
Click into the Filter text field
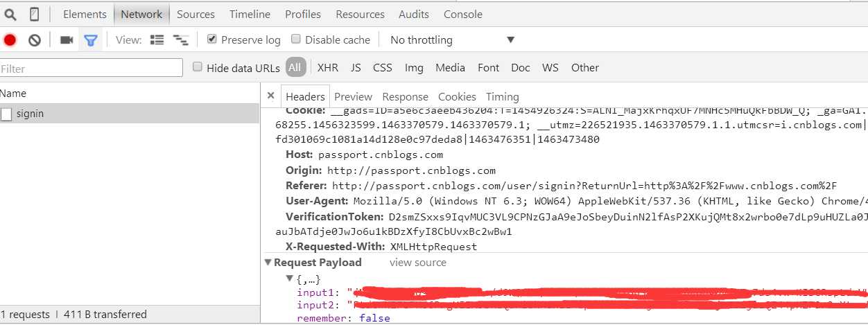pyautogui.click(x=92, y=68)
